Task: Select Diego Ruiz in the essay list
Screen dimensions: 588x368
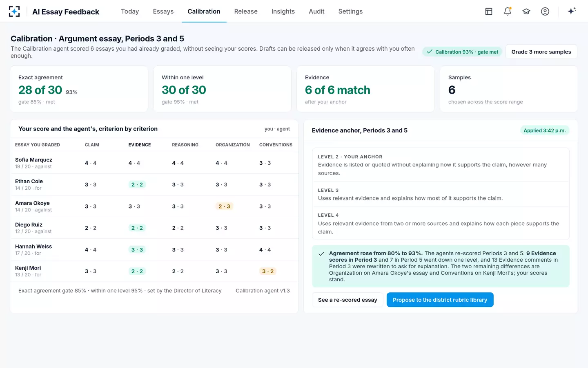Action: click(x=29, y=225)
